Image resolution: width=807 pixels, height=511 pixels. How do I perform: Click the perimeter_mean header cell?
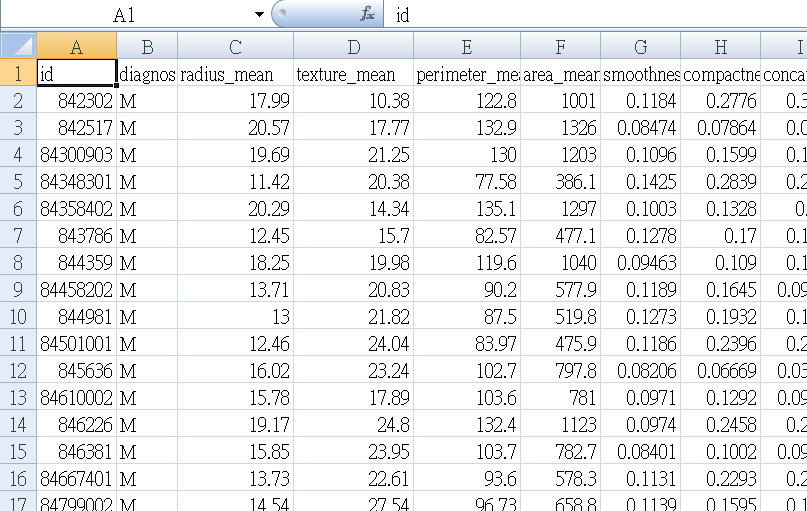467,74
